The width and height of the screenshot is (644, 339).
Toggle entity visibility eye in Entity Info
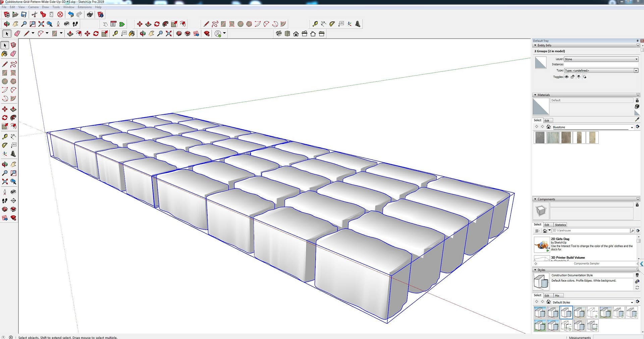(567, 77)
